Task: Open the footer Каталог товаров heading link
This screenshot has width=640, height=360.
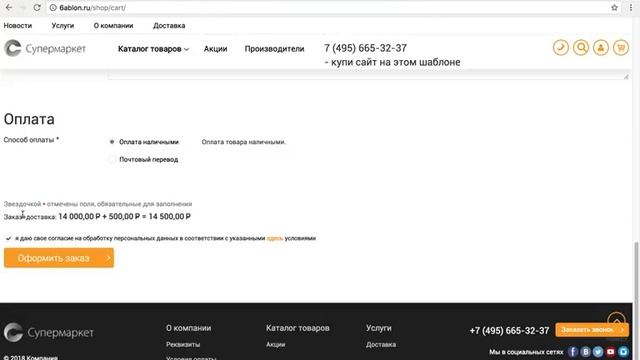Action: pyautogui.click(x=298, y=328)
